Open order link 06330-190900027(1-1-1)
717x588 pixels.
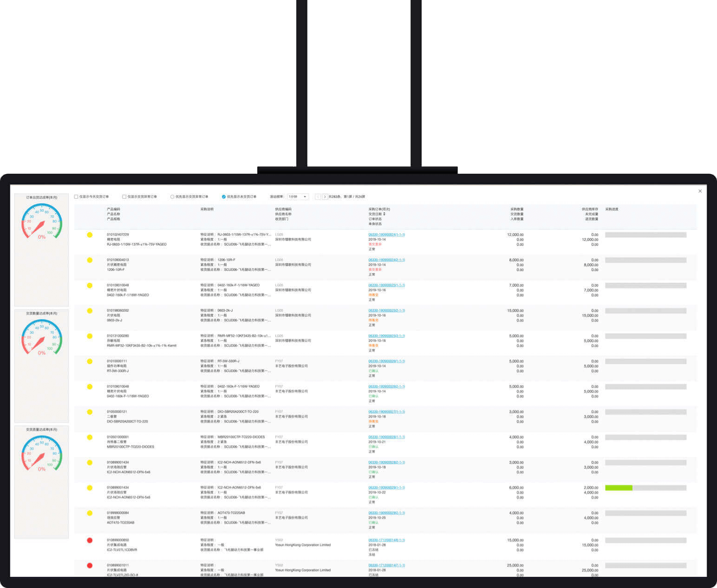click(x=386, y=412)
